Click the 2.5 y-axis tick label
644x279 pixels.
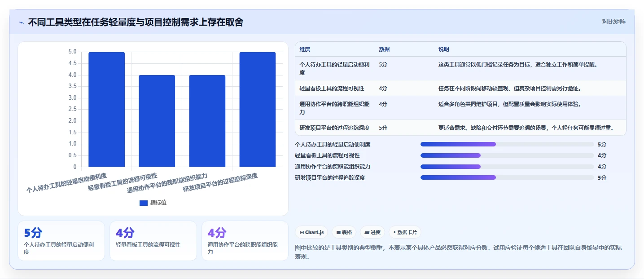pyautogui.click(x=72, y=109)
